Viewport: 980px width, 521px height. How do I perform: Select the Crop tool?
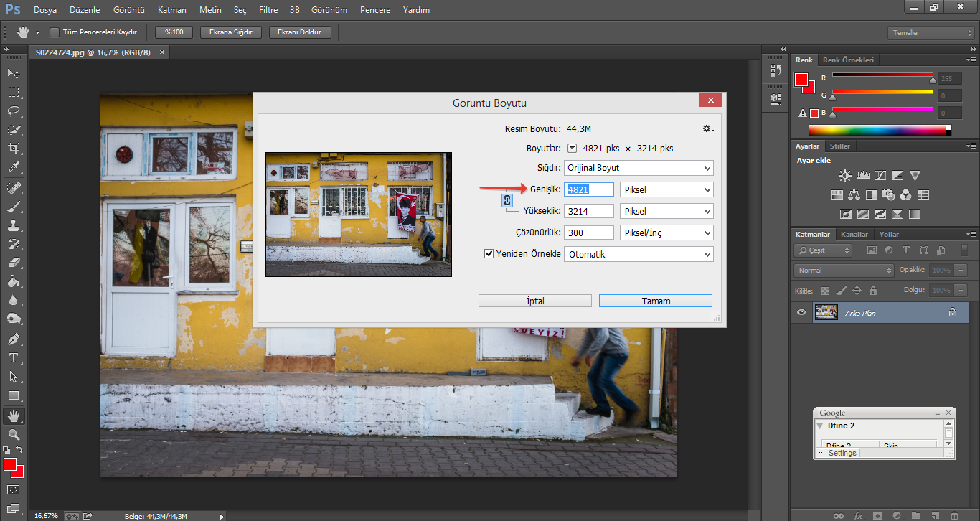coord(14,149)
